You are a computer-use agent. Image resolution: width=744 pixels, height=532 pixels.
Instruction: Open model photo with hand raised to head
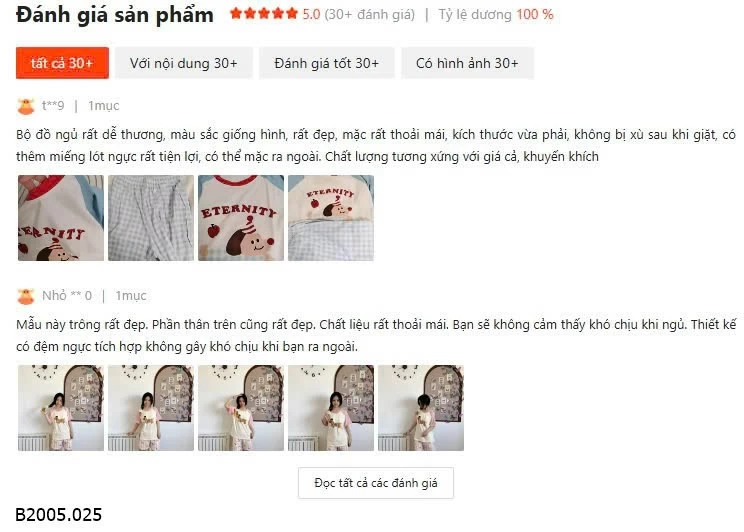241,408
